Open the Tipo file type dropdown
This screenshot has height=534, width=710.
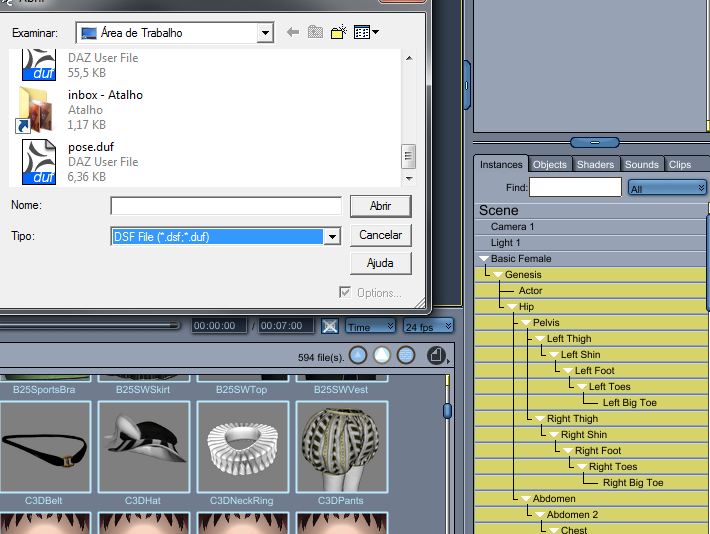click(332, 236)
